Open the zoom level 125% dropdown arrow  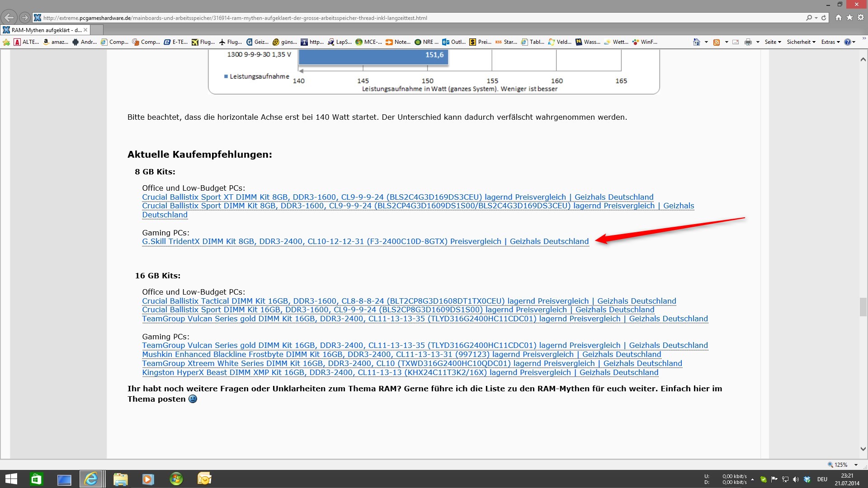pos(856,465)
